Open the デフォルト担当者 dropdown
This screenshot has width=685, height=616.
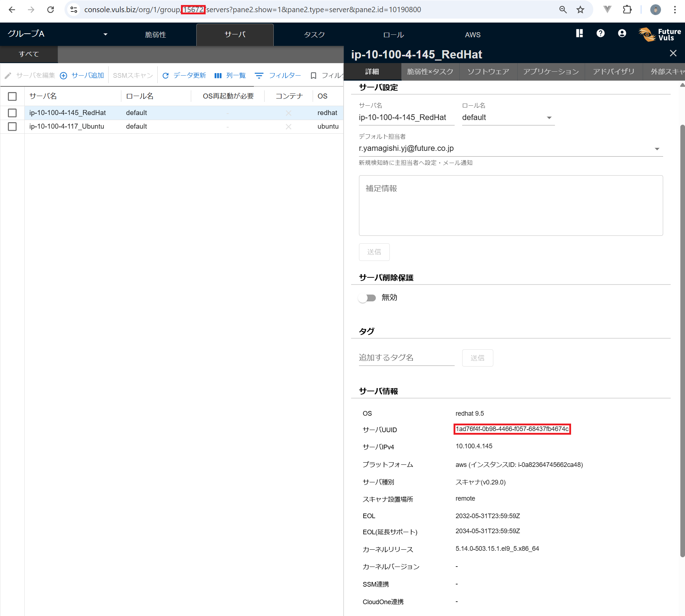tap(657, 148)
